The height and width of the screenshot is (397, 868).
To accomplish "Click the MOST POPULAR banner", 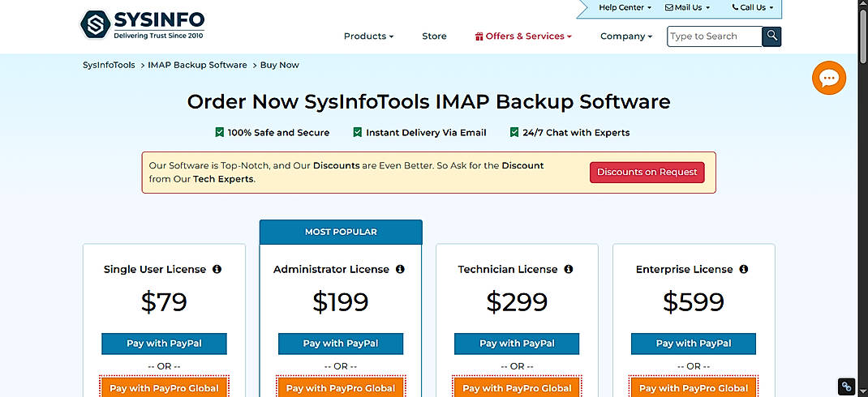I will click(341, 233).
